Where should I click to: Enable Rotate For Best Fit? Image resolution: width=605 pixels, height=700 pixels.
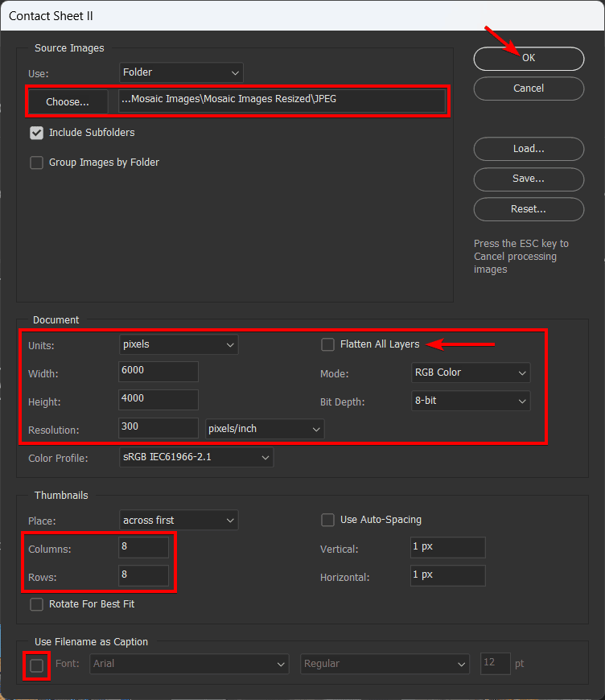click(x=36, y=604)
